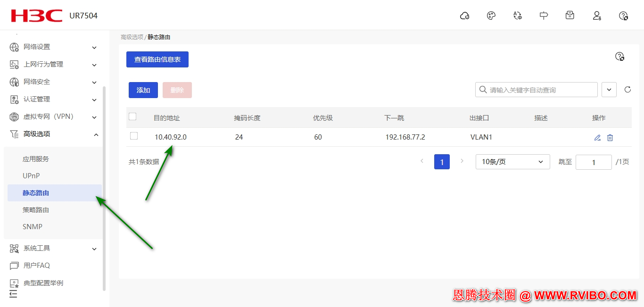Tick the checkbox for route 10.40.92.0

(134, 136)
